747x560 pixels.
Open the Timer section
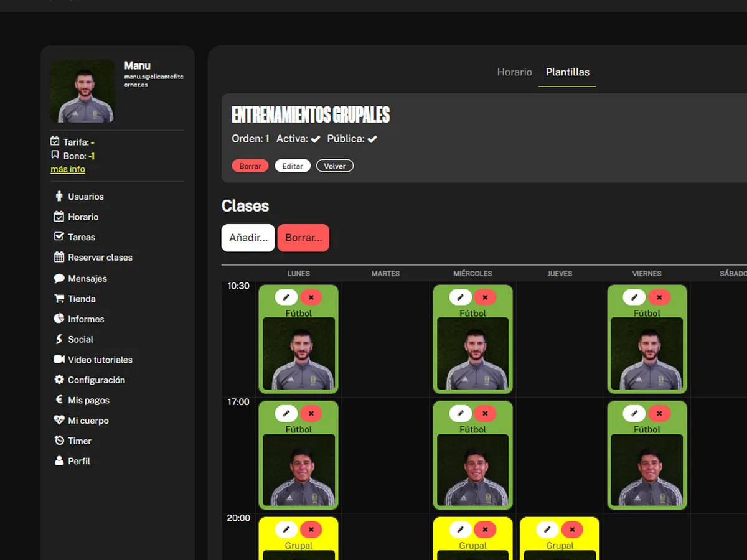tap(73, 441)
